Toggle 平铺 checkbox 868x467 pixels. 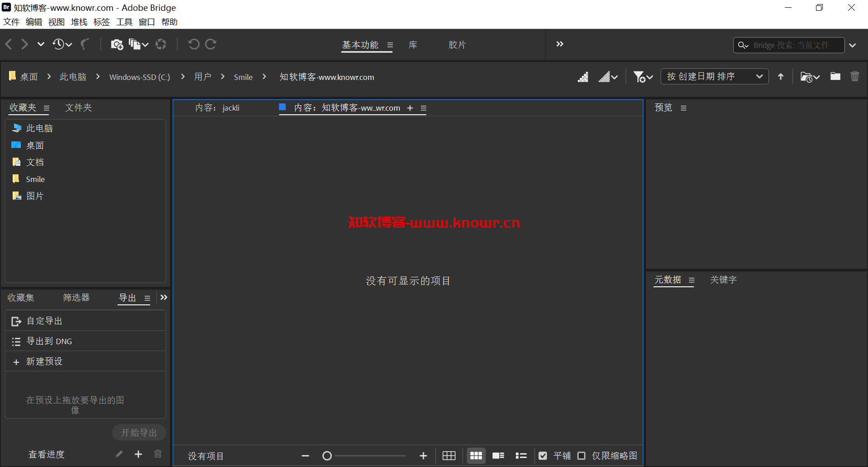click(x=543, y=456)
